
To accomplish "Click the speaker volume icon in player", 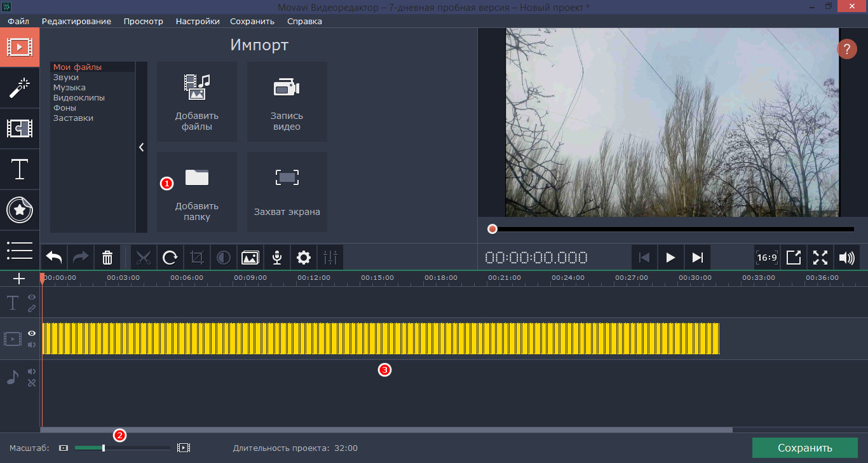I will point(847,258).
